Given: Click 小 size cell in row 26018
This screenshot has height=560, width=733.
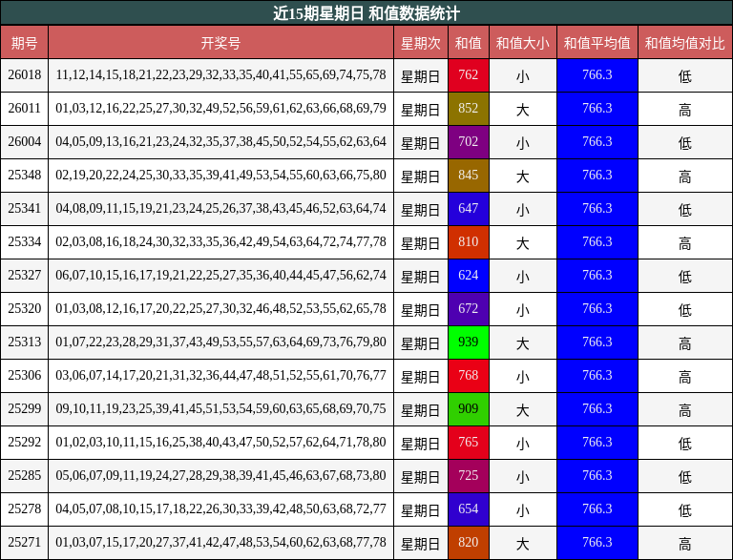Looking at the screenshot, I should (523, 74).
